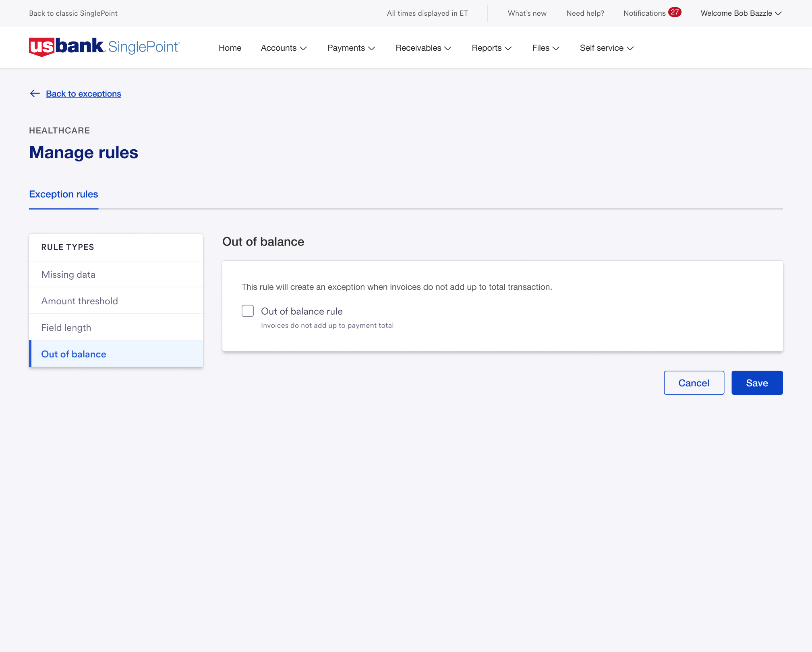The width and height of the screenshot is (812, 652).
Task: Click the back arrow icon near exceptions
Action: 35,93
